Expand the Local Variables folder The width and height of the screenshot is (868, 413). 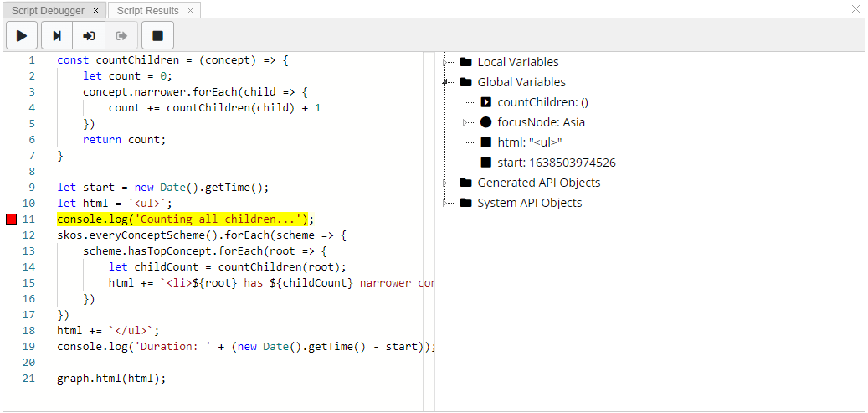[x=446, y=62]
